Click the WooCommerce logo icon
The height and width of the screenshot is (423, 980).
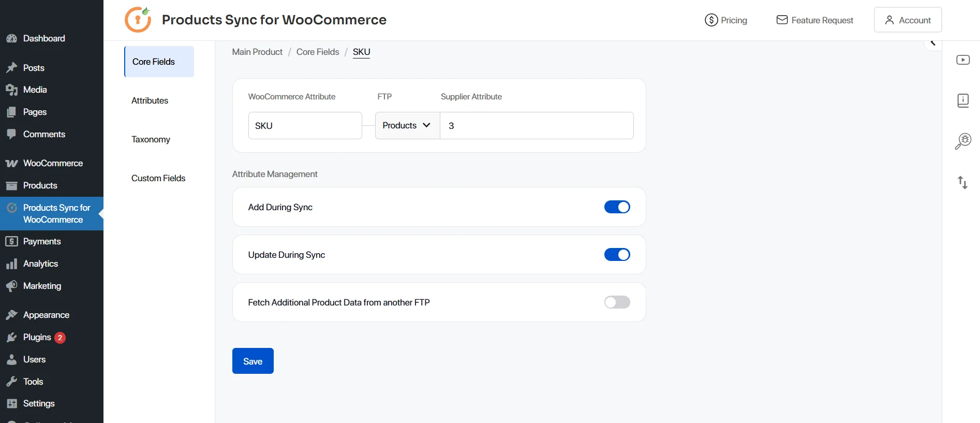tap(11, 163)
